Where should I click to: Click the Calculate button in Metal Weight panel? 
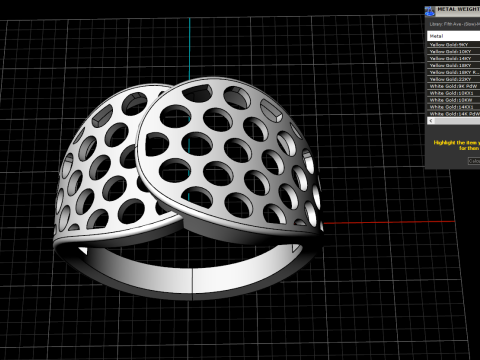(x=474, y=161)
